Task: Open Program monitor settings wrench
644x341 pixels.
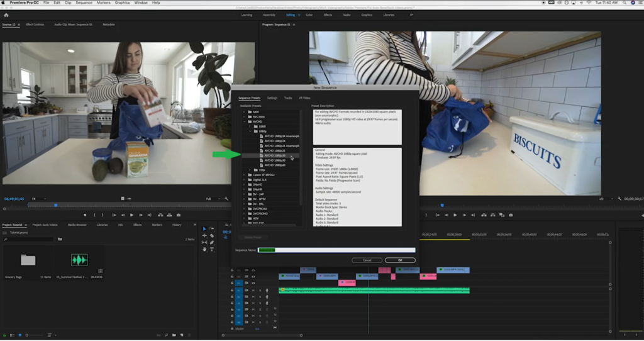Action: point(619,199)
